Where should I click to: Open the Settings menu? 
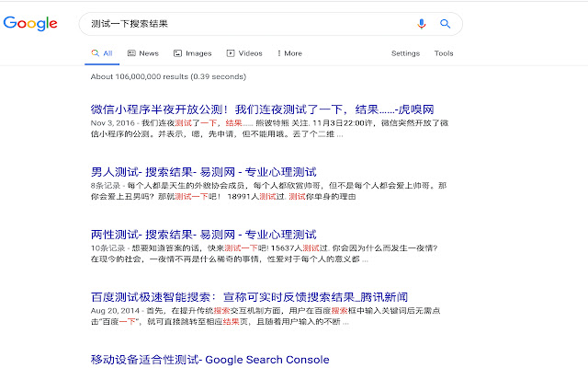pos(405,53)
